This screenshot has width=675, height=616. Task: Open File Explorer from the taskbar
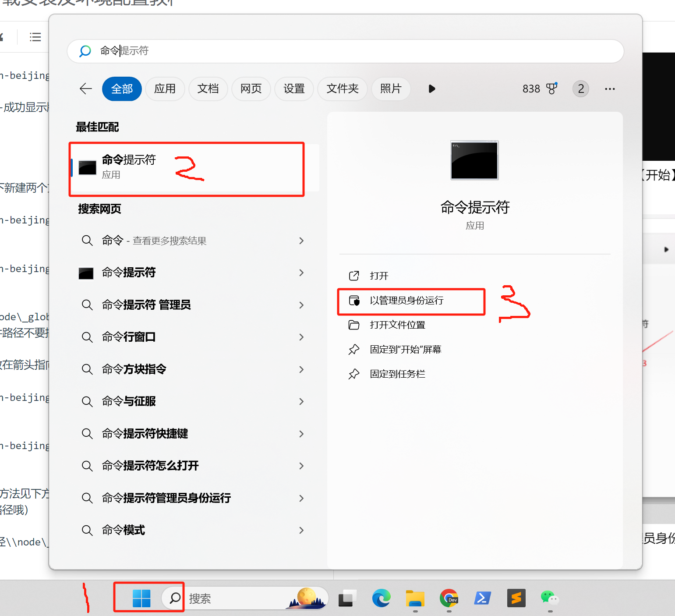(x=415, y=598)
